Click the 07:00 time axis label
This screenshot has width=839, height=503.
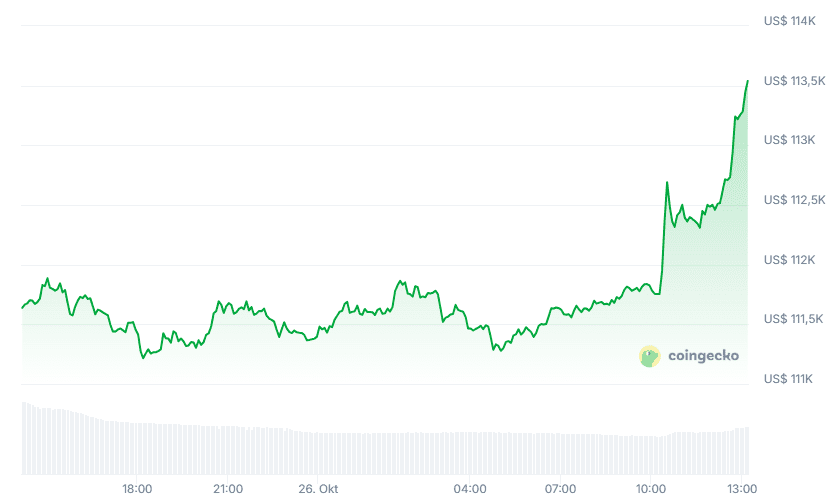point(561,488)
